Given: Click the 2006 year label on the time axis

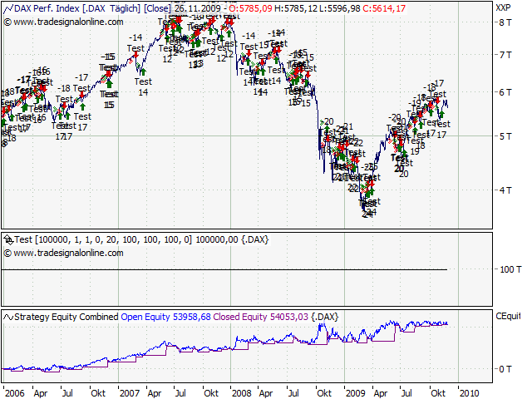Looking at the screenshot, I should (x=15, y=393).
